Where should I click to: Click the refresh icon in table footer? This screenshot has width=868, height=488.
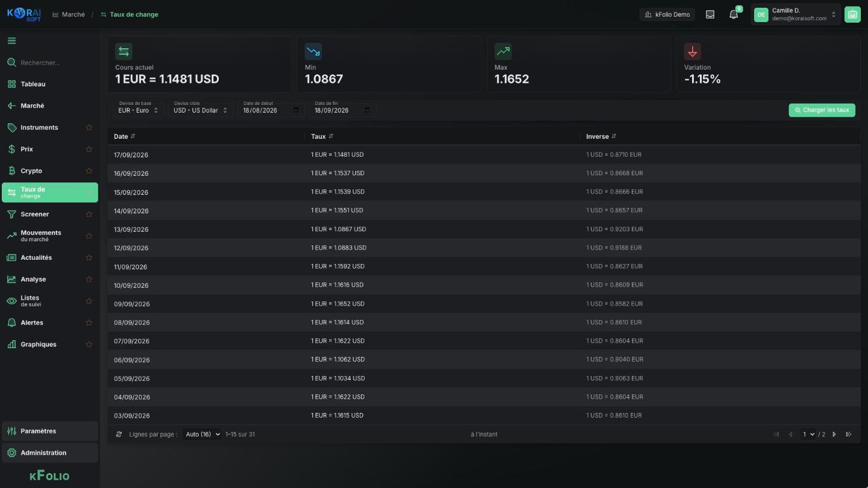click(x=119, y=434)
